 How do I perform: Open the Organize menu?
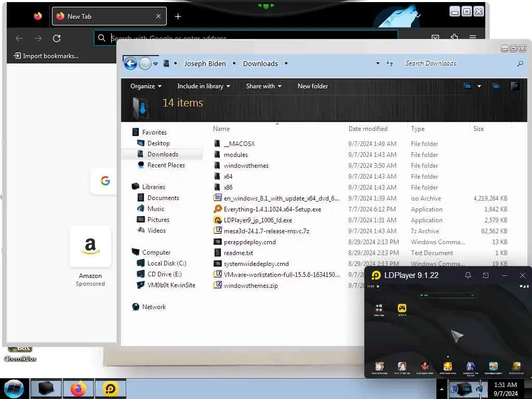(x=145, y=86)
